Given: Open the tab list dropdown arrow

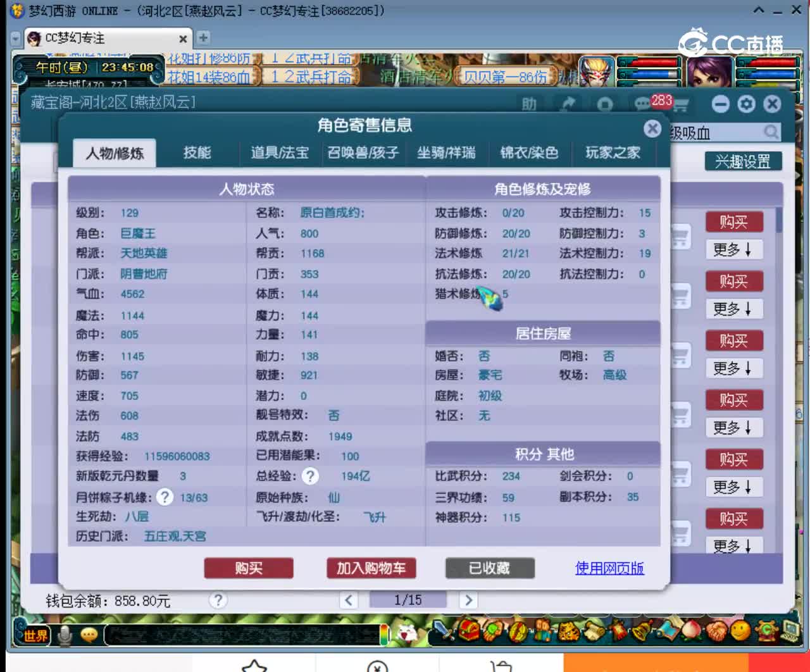Looking at the screenshot, I should click(x=15, y=39).
